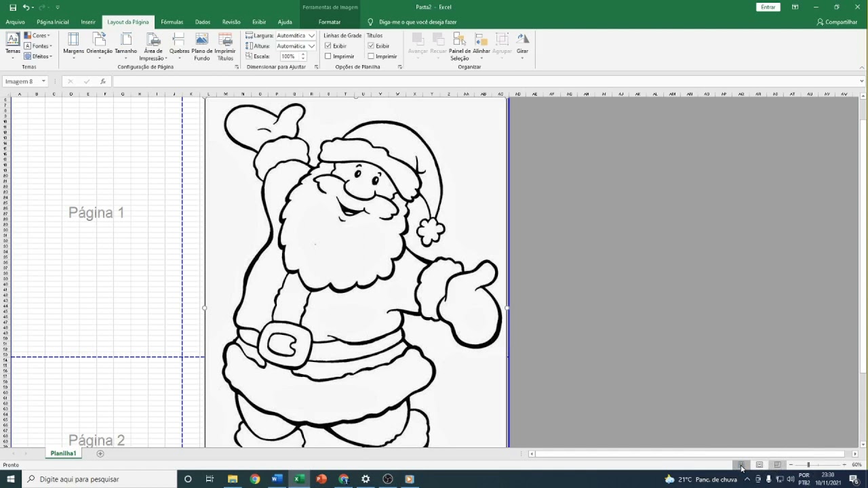This screenshot has width=868, height=488.
Task: Open PowerPoint from the taskbar
Action: [x=321, y=479]
